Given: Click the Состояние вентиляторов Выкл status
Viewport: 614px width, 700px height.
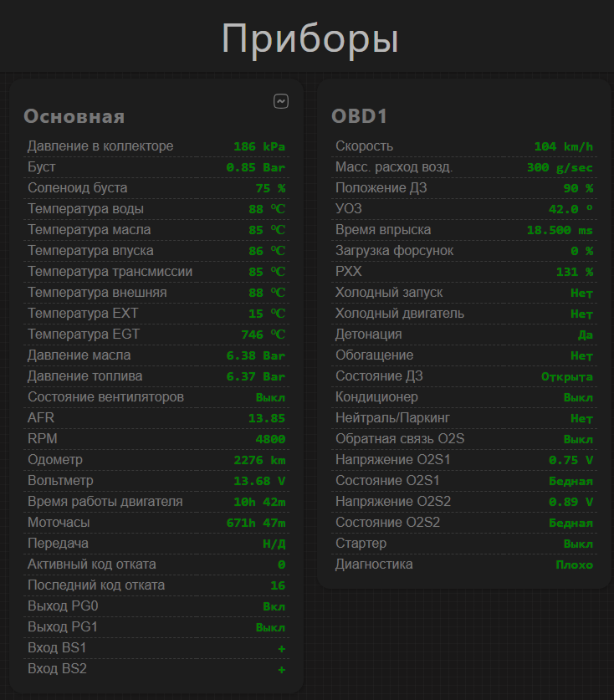Looking at the screenshot, I should pos(270,397).
